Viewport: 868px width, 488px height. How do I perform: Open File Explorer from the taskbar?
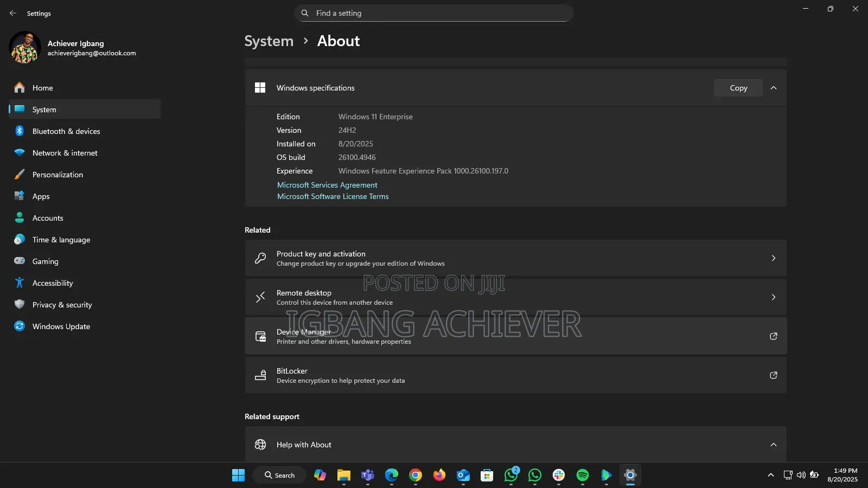click(x=344, y=476)
